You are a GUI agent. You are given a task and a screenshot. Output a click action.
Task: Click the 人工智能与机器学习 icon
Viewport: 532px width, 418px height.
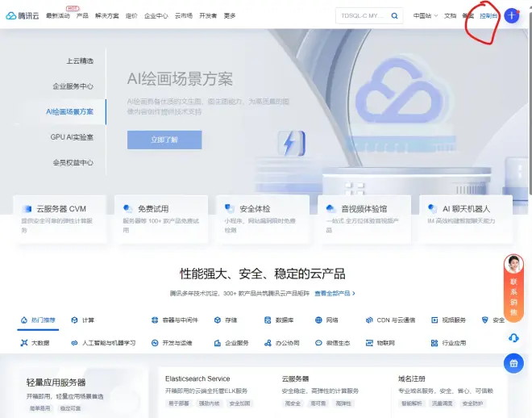click(x=74, y=343)
